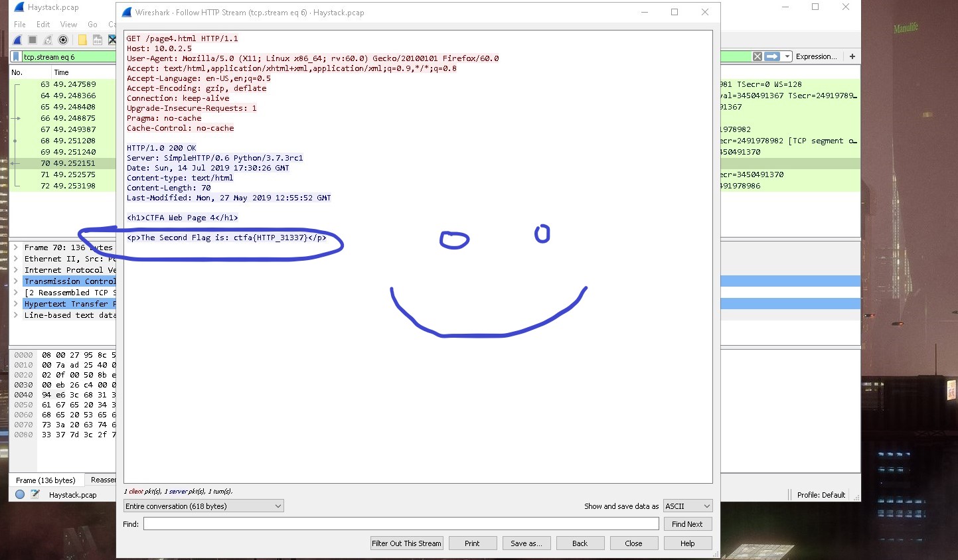
Task: Click the Follow HTTP Stream window icon
Action: (x=127, y=12)
